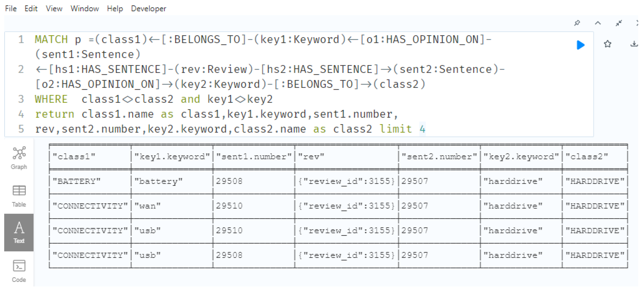Click the "BATTERY" cell in results
The width and height of the screenshot is (644, 291).
coord(77,181)
